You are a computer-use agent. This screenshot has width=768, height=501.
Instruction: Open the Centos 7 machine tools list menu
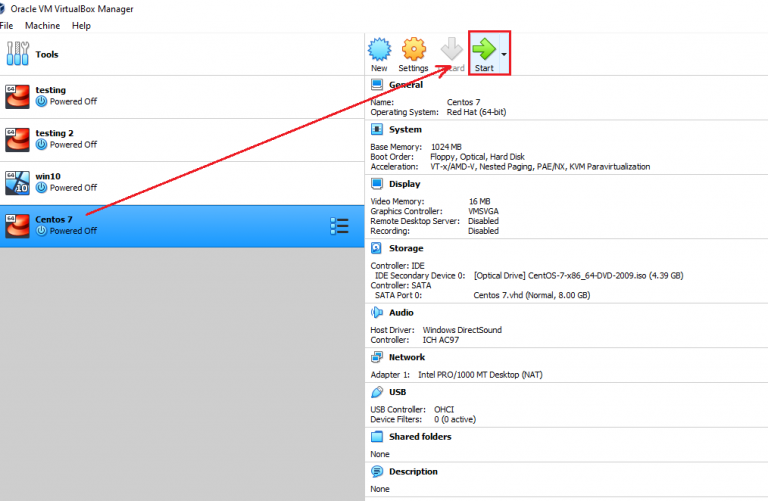339,226
